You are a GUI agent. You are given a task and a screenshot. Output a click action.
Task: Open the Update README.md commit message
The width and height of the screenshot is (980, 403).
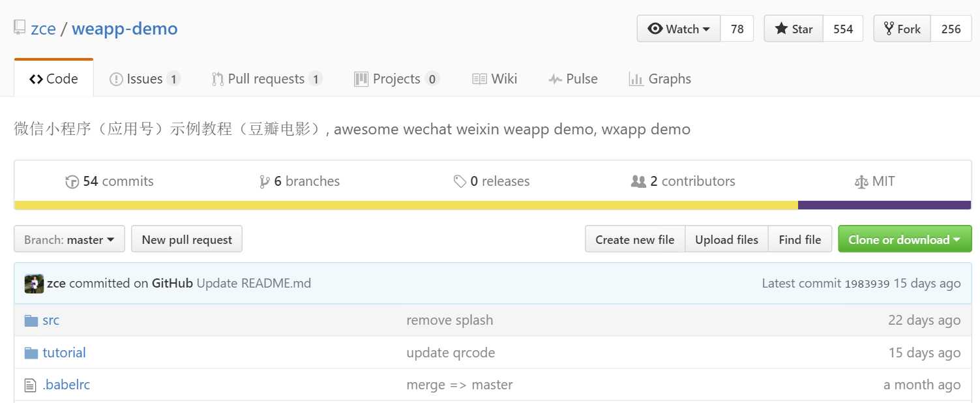(254, 284)
